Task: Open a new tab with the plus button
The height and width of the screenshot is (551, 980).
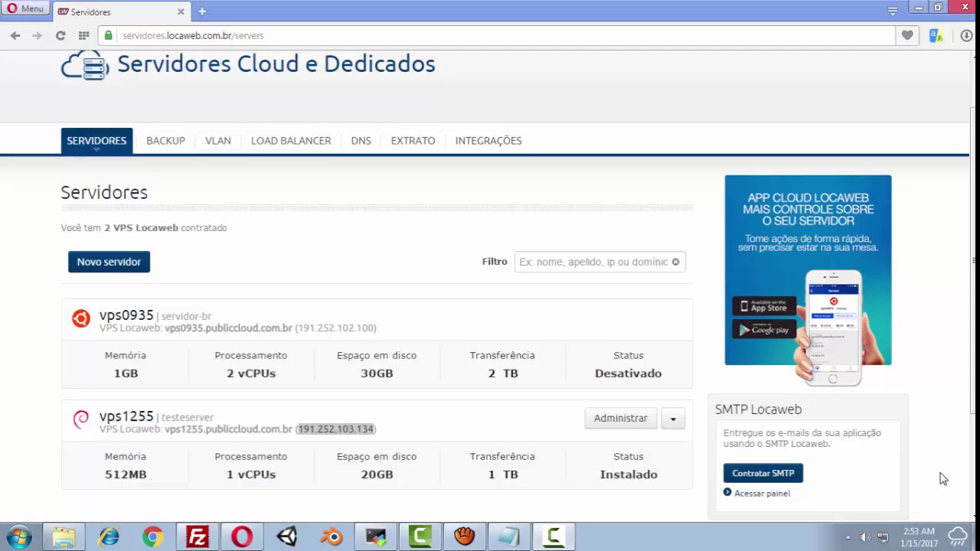Action: click(x=202, y=11)
